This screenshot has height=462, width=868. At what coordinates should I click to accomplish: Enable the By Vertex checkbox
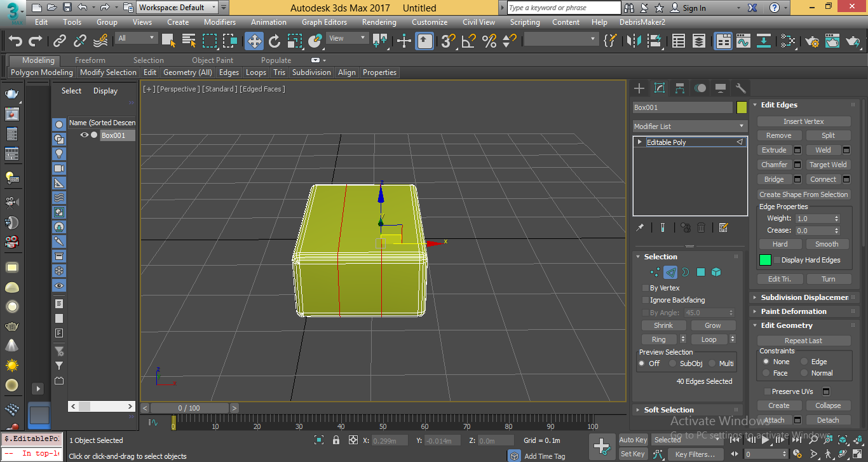click(646, 288)
